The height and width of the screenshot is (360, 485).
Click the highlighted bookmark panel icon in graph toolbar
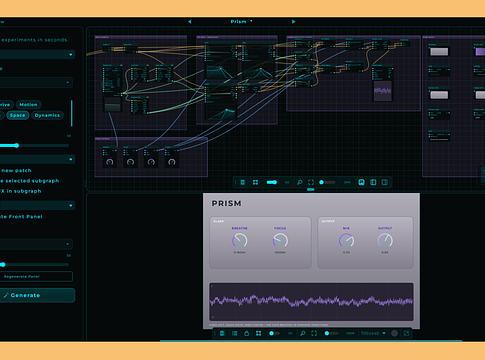361,182
